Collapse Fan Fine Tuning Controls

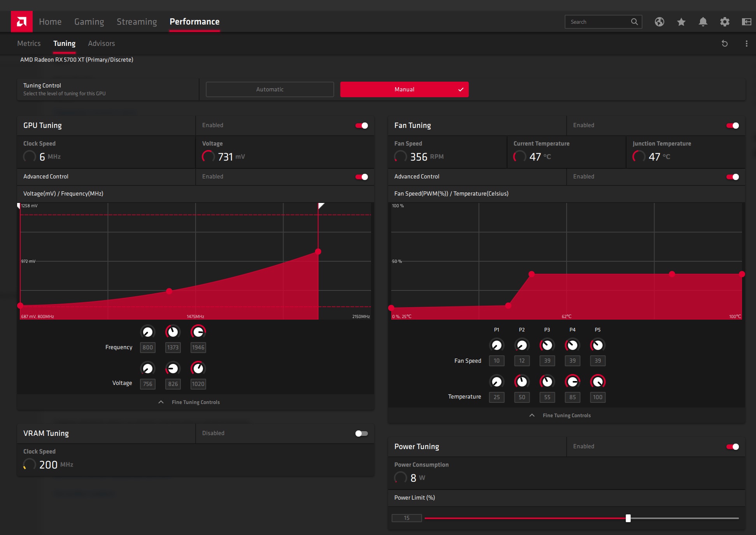(x=560, y=416)
